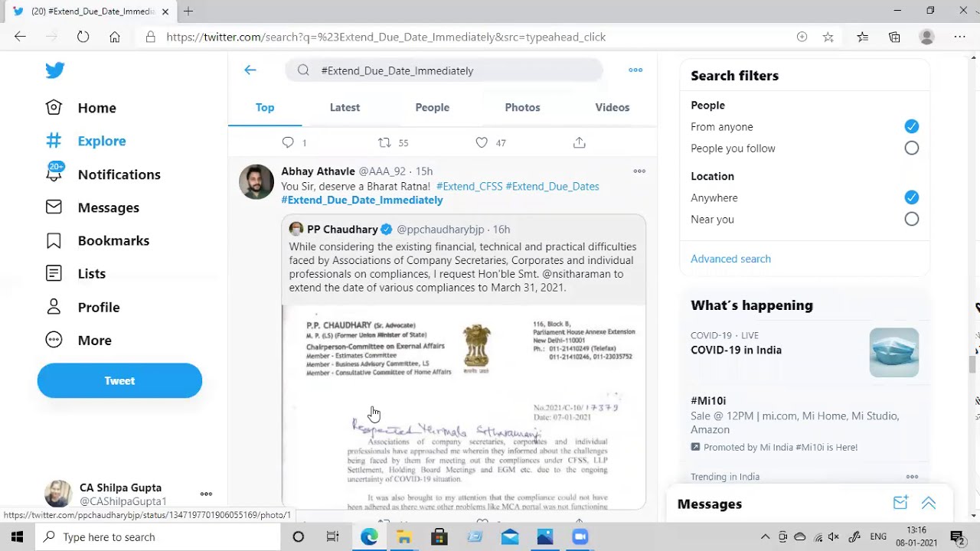Click the back arrow beside search box
Screen dimensions: 980x551
250,70
